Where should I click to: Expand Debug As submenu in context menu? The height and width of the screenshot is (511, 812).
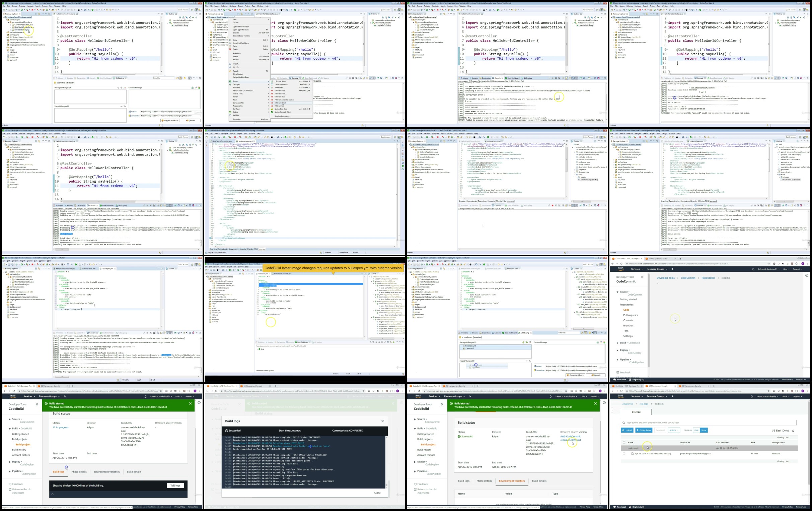tap(249, 84)
